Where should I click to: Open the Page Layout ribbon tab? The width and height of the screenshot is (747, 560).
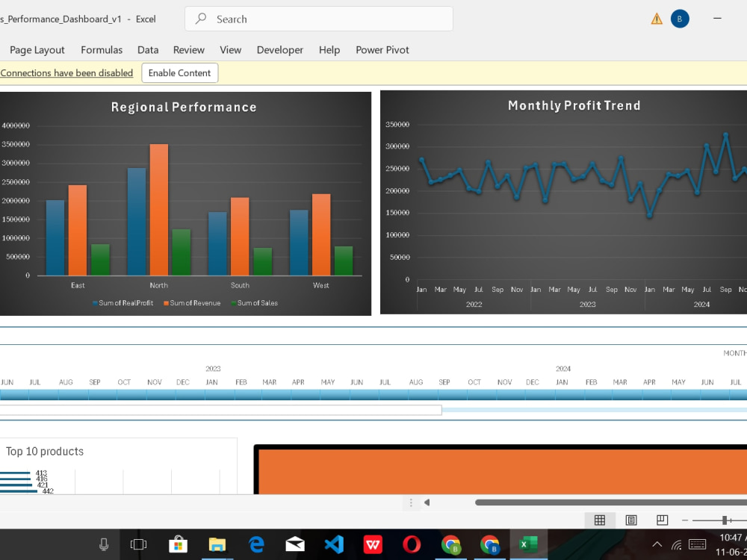tap(37, 50)
